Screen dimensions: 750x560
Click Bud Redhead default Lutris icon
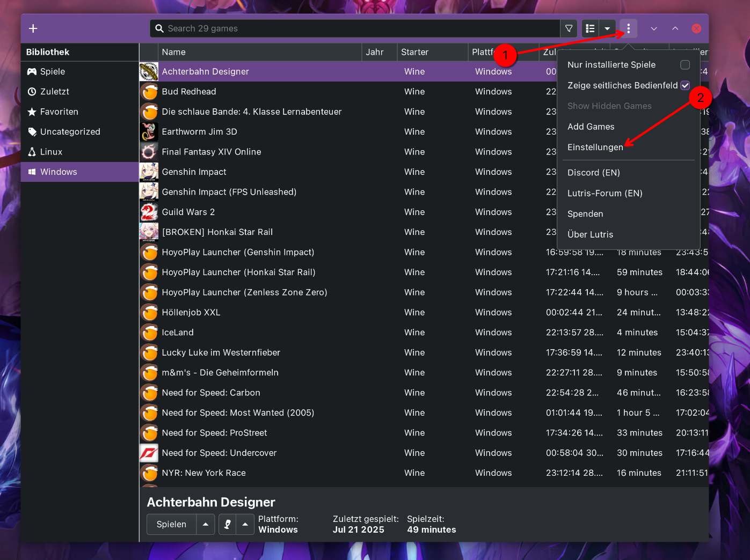click(x=149, y=92)
